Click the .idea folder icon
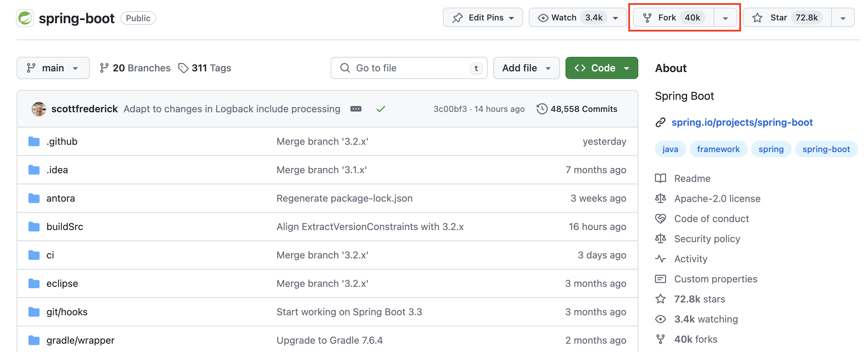The height and width of the screenshot is (352, 868). click(x=34, y=170)
